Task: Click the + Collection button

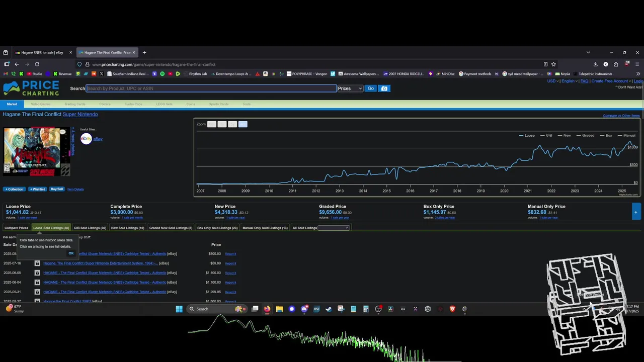Action: coord(14,189)
